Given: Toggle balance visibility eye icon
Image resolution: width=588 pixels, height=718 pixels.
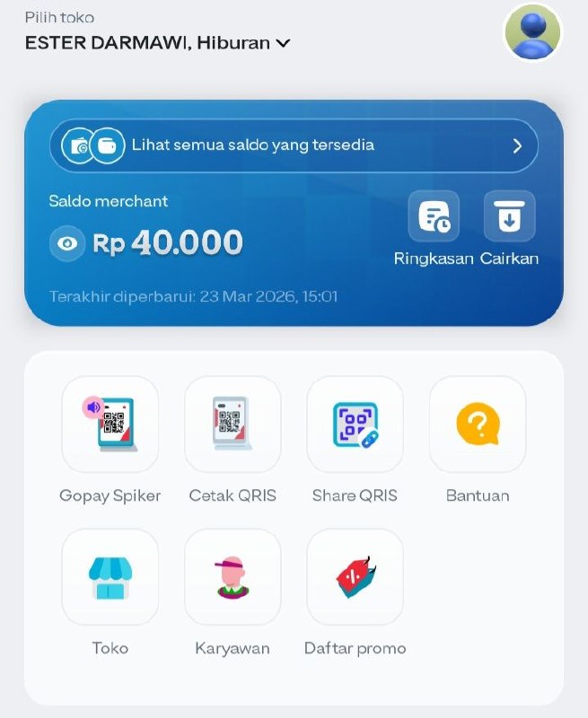Looking at the screenshot, I should 67,243.
